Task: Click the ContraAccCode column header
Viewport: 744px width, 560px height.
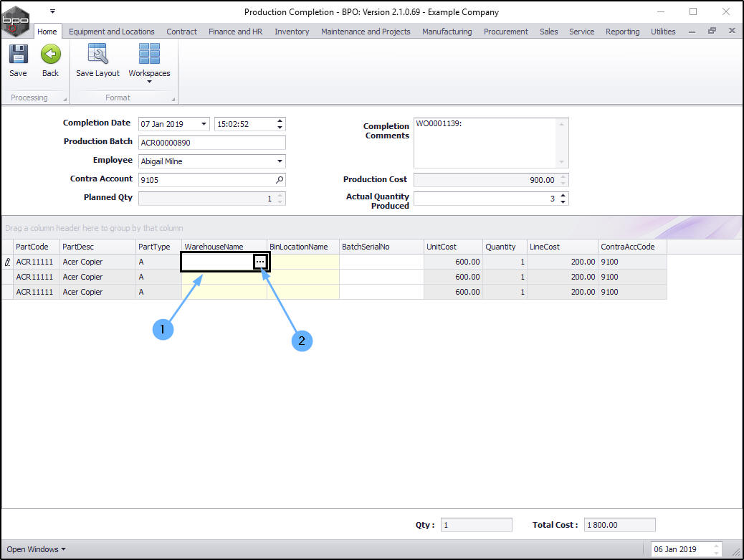Action: [632, 247]
